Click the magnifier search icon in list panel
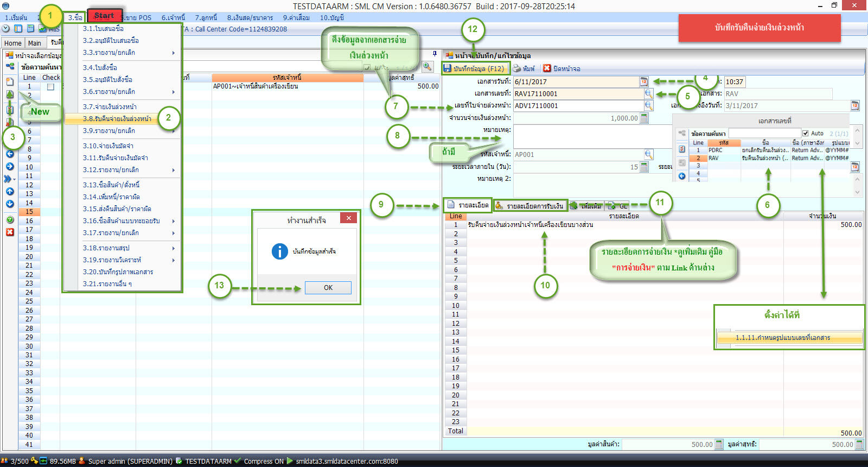The width and height of the screenshot is (868, 467). [427, 66]
